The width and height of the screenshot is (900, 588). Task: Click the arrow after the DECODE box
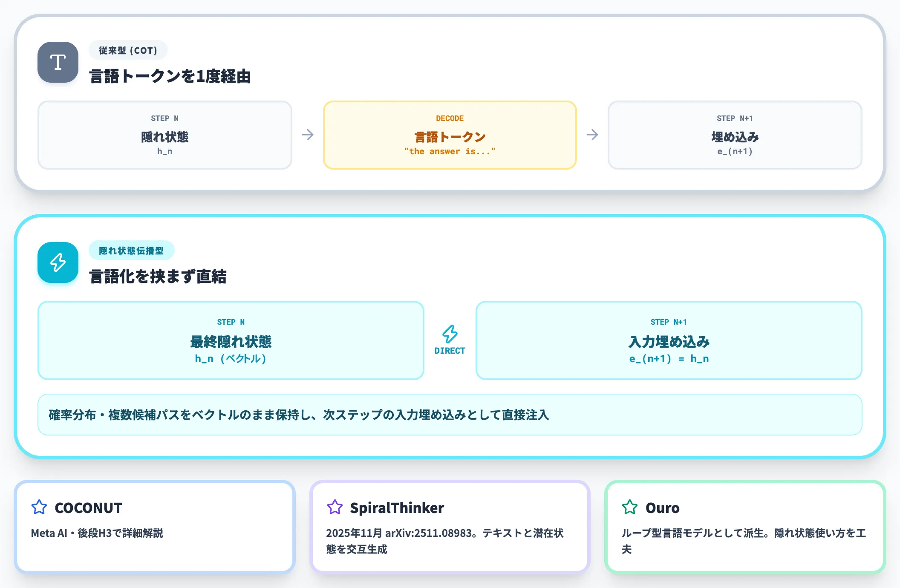coord(592,135)
